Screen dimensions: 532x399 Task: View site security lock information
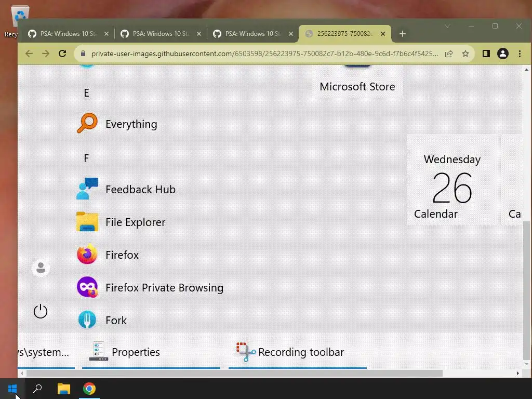[x=83, y=54]
